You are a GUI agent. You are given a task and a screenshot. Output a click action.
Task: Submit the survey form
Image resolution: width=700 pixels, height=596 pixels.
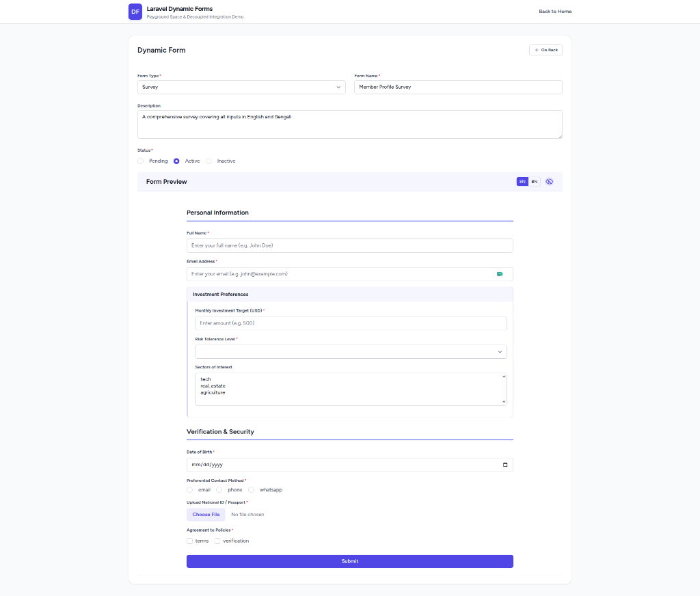(350, 562)
